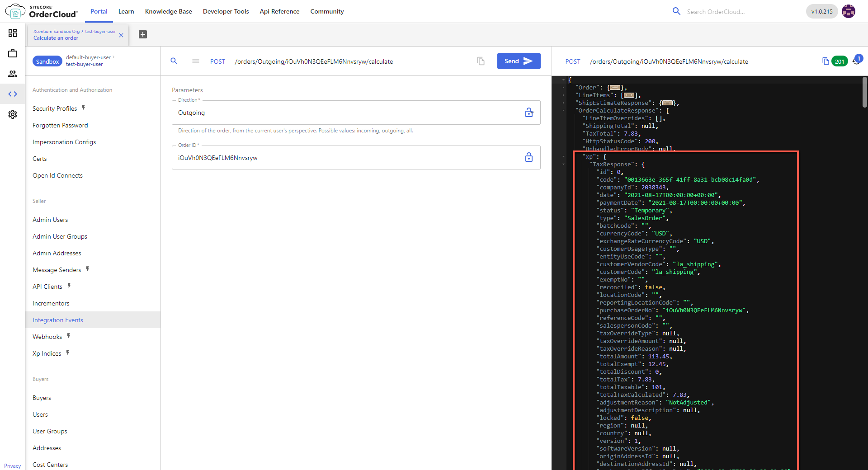Select the Calculate an order console tab
868x470 pixels.
pos(56,38)
